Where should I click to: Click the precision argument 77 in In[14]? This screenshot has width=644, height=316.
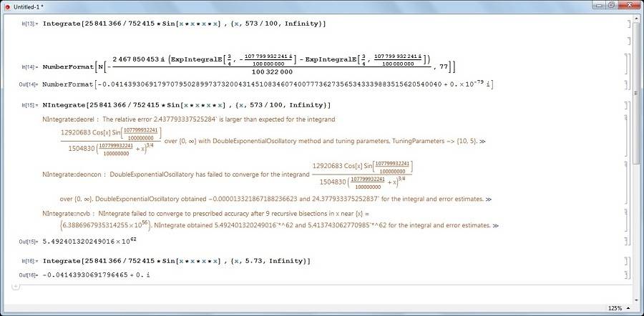(442, 66)
